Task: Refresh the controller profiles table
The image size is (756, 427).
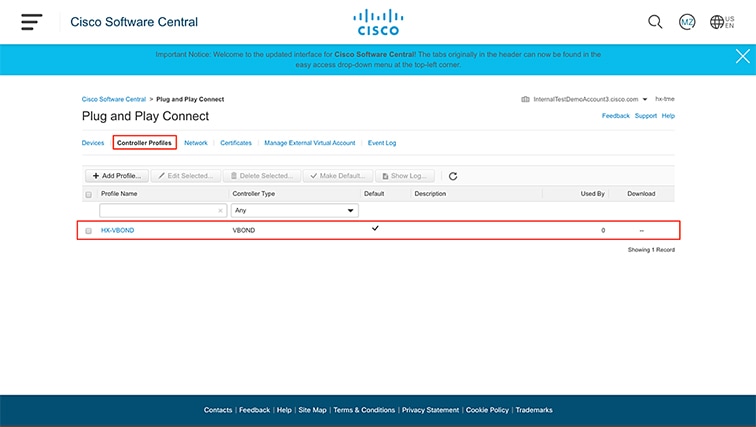Action: 453,176
